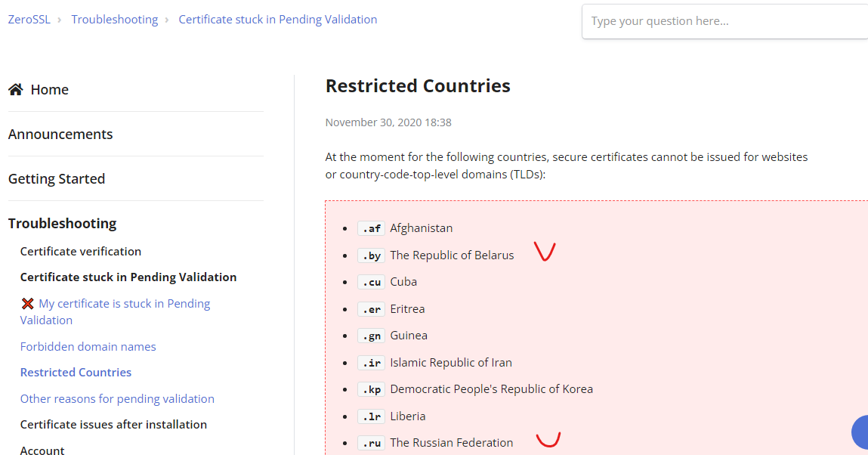Image resolution: width=868 pixels, height=455 pixels.
Task: Click the red X icon beside the pending validation link
Action: pyautogui.click(x=27, y=302)
